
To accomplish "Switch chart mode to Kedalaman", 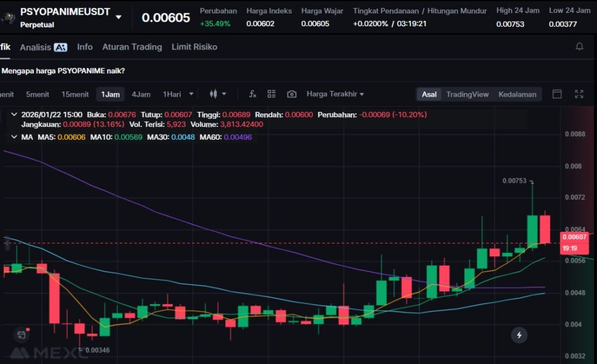I will click(517, 94).
